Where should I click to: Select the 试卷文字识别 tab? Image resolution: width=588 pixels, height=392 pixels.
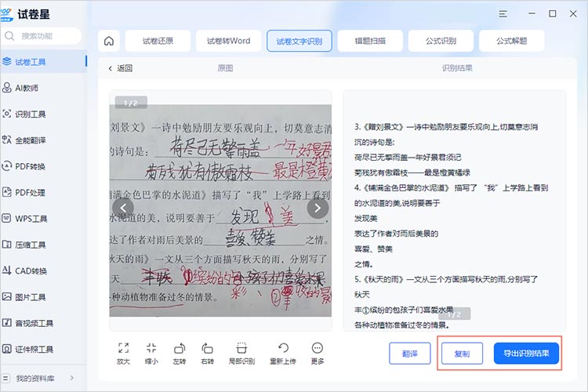(x=299, y=41)
